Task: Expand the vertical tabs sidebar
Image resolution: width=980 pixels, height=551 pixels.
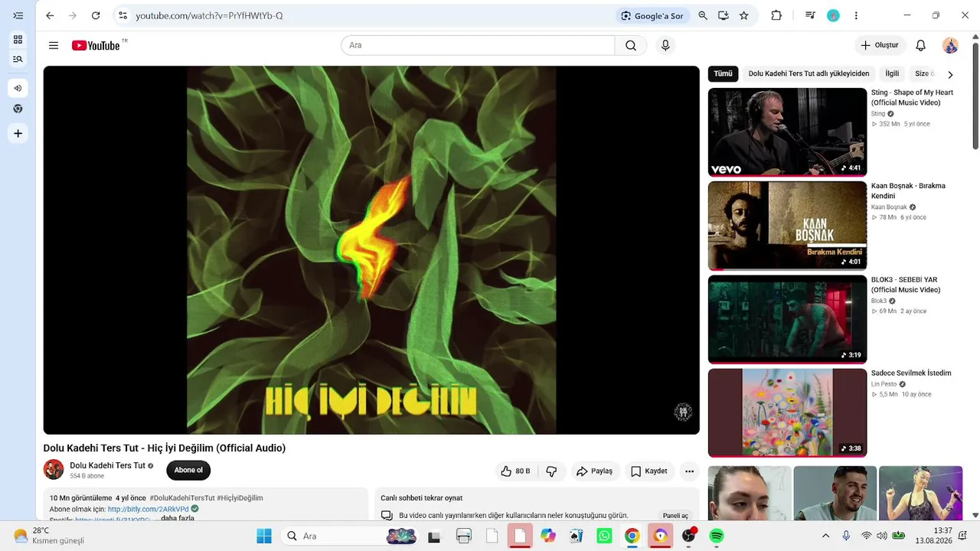Action: (x=18, y=15)
